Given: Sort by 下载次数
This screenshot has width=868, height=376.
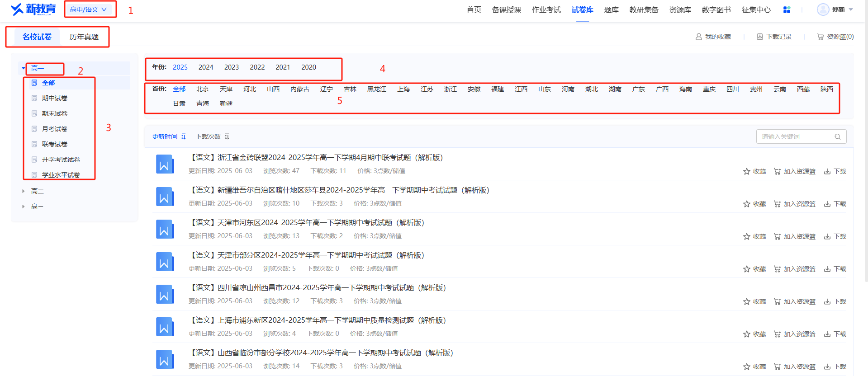Looking at the screenshot, I should click(213, 136).
